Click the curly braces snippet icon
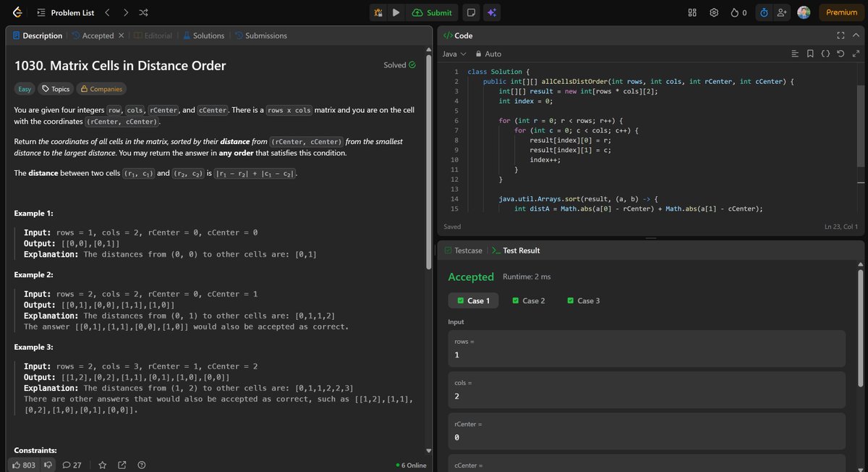Image resolution: width=868 pixels, height=472 pixels. click(x=825, y=54)
